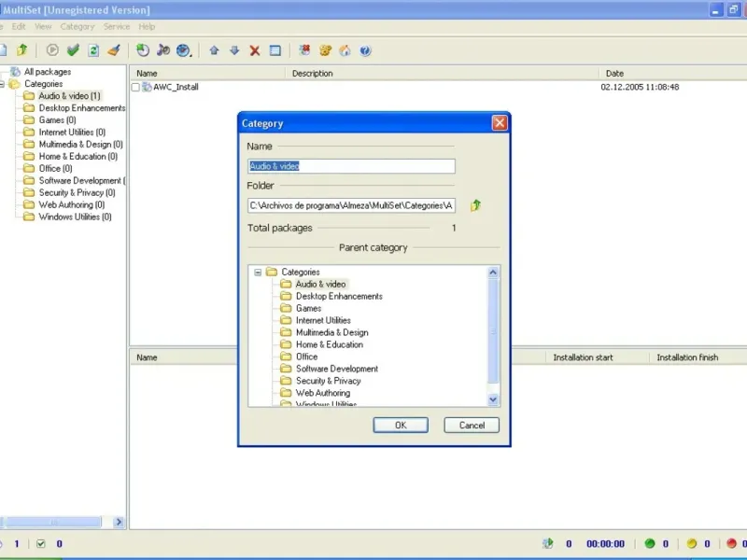Sort package list by Description column header
The image size is (747, 560).
442,74
